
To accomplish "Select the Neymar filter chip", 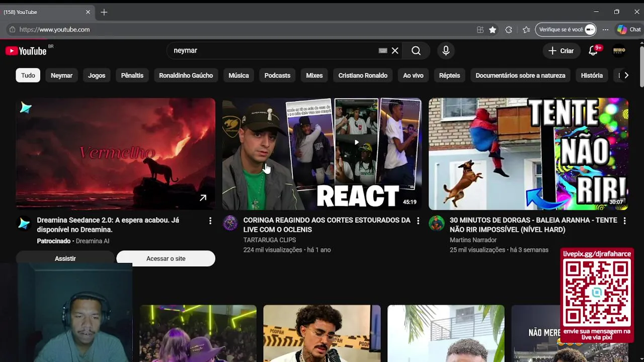I will point(61,75).
